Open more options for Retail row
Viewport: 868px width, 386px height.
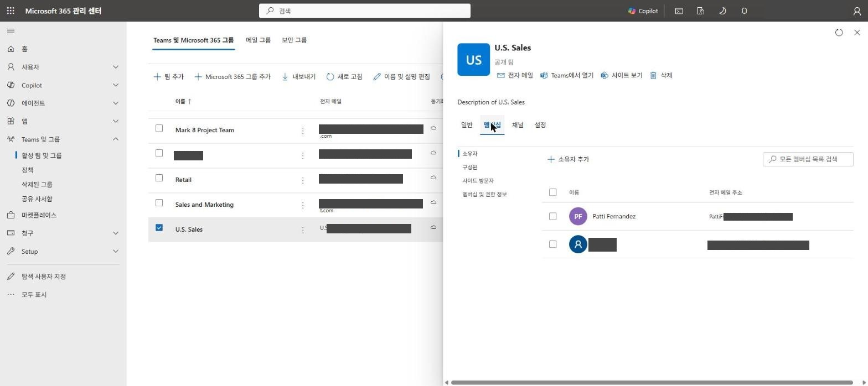point(303,180)
